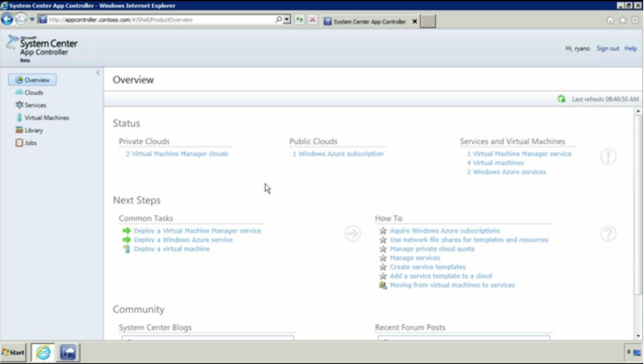Screen dimensions: 644x364
Task: Click the browser Home icon
Action: [610, 20]
